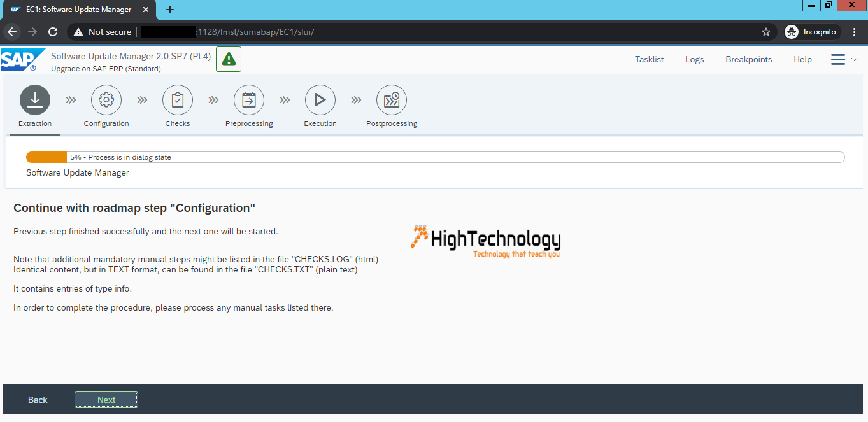Bookmark this page with the star icon

tap(766, 32)
